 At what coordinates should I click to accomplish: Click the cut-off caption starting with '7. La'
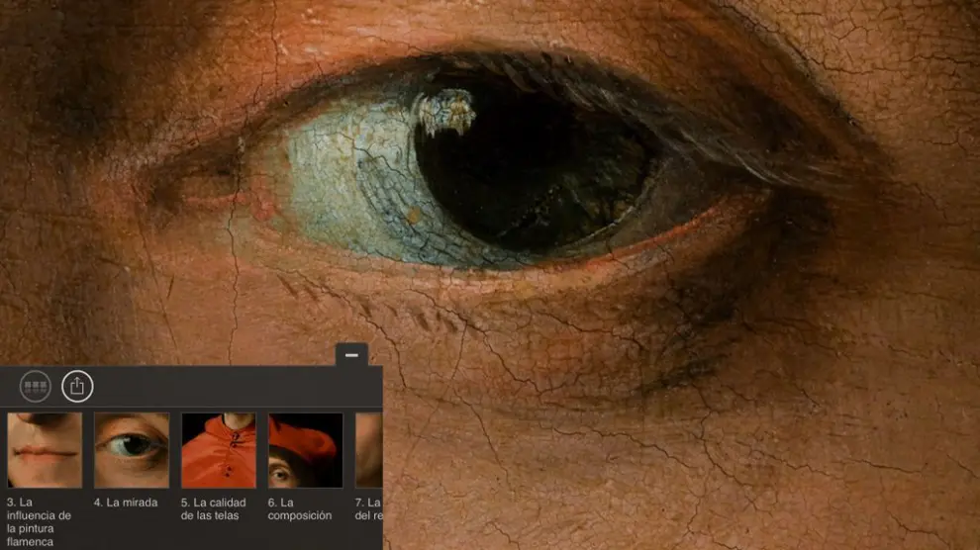coord(367,508)
